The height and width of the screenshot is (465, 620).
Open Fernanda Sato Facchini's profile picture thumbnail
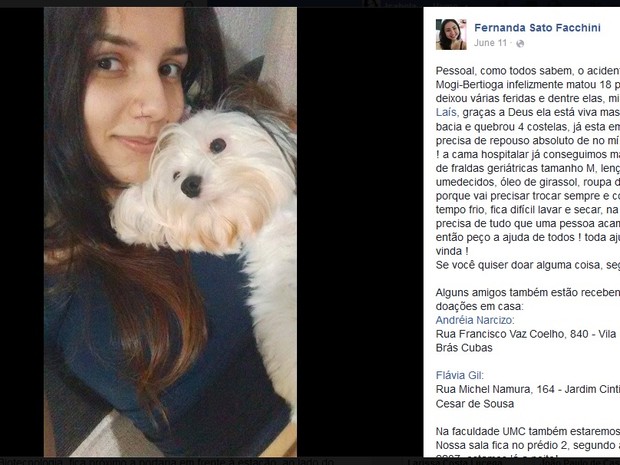pos(451,34)
